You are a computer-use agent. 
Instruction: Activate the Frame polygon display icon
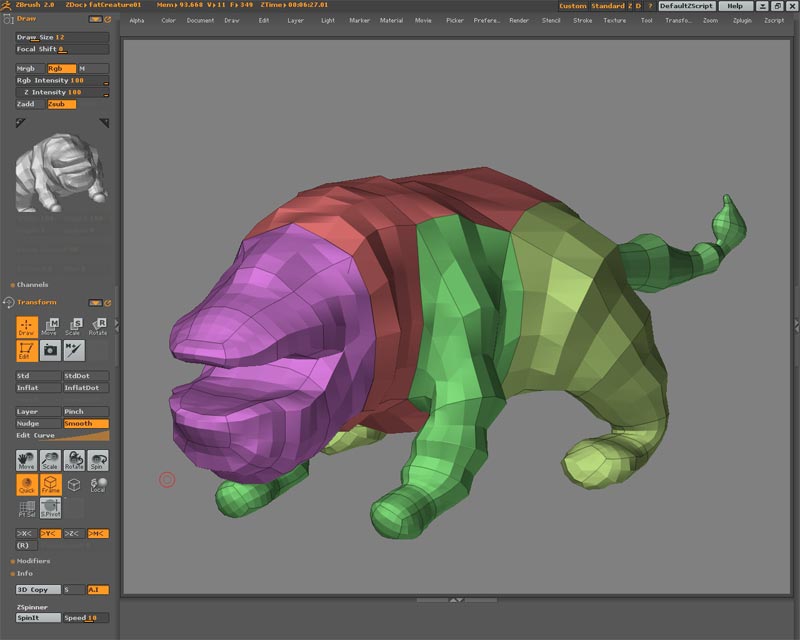(x=50, y=485)
